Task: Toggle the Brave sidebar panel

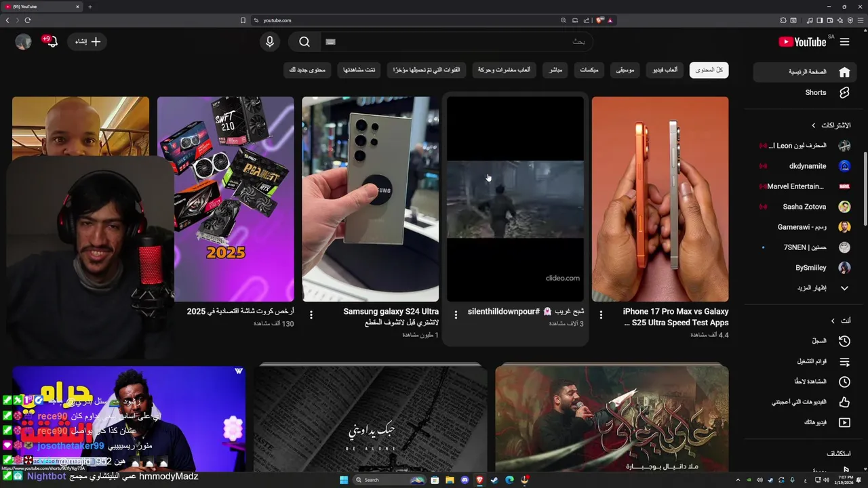Action: click(820, 20)
